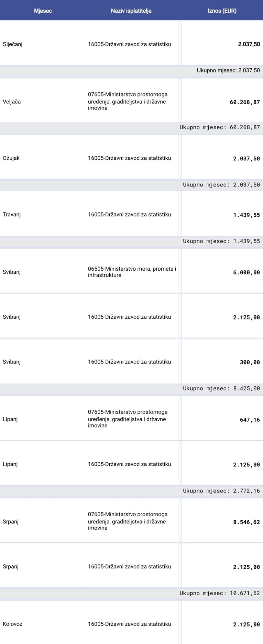
Task: Select the 300,00 amount in Svibanj
Action: coord(250,362)
